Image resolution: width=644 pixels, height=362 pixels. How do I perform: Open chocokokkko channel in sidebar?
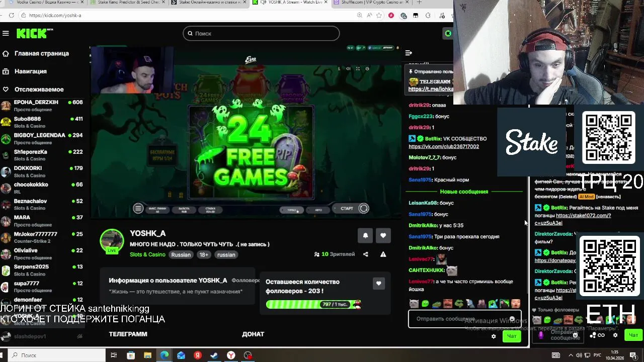(43, 188)
